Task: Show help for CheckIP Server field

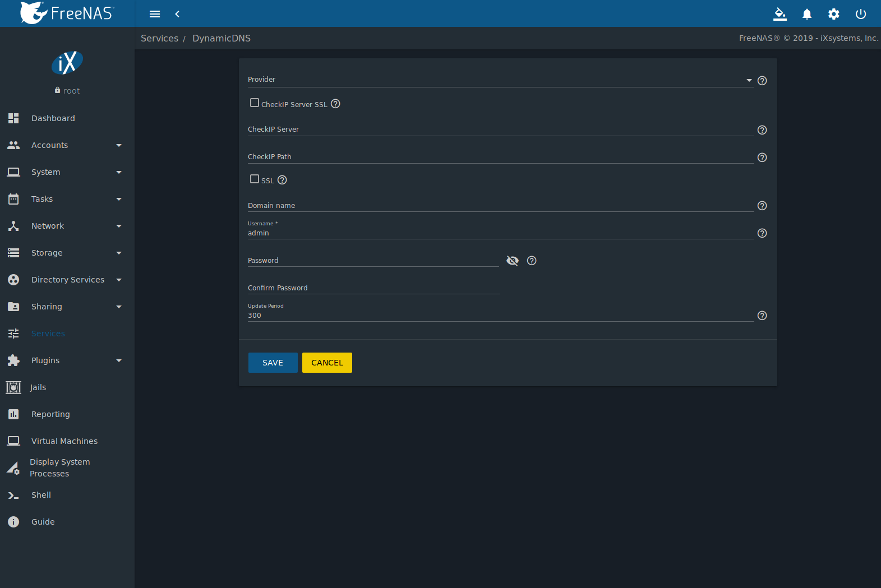Action: (x=762, y=130)
